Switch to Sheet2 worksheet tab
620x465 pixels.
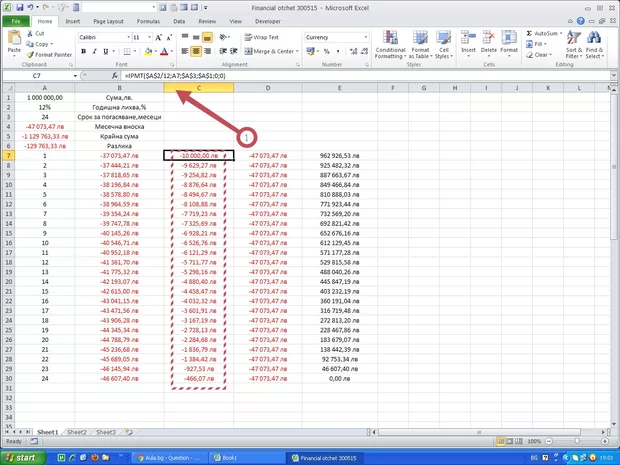(x=77, y=432)
